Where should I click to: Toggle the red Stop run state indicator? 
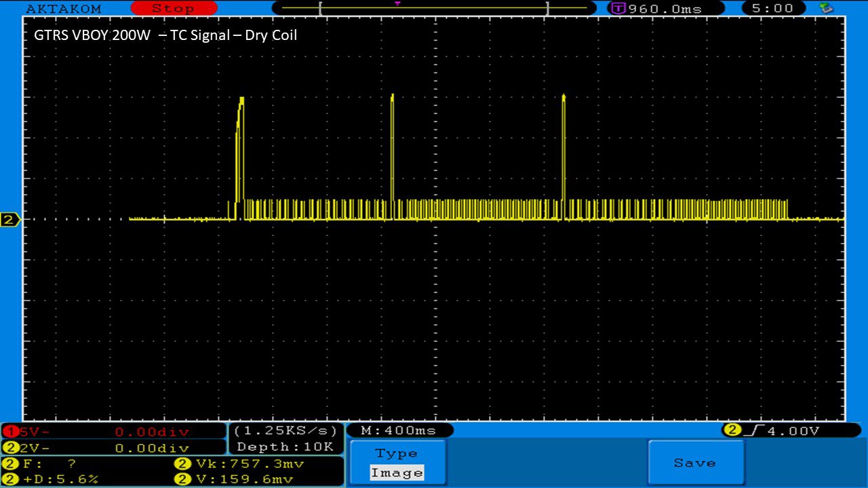173,9
